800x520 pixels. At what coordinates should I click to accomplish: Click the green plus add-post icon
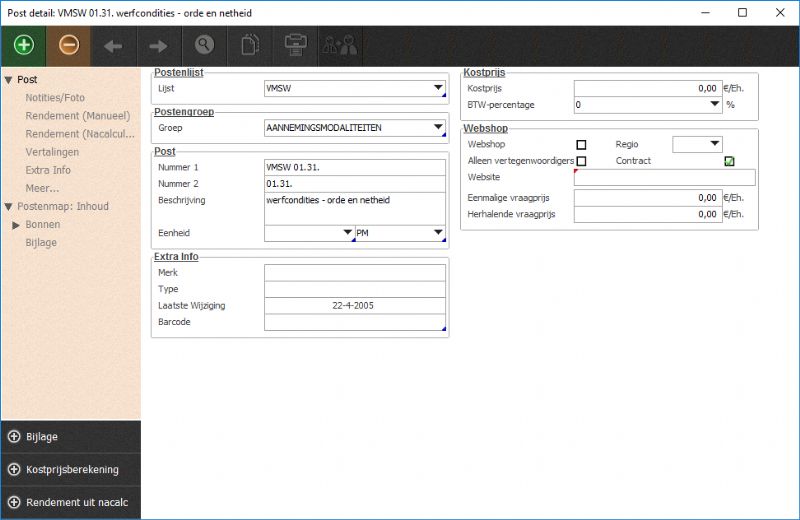point(24,45)
